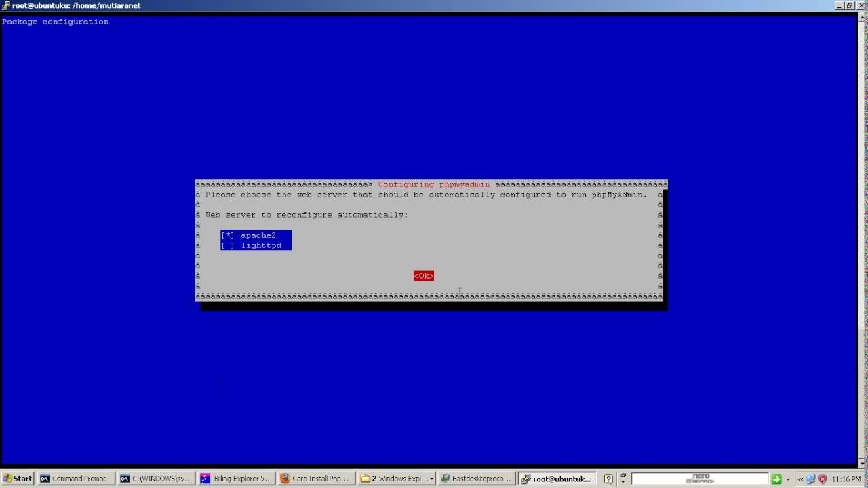Expand hidden system tray icons chevron
The image size is (868, 488).
(x=800, y=479)
